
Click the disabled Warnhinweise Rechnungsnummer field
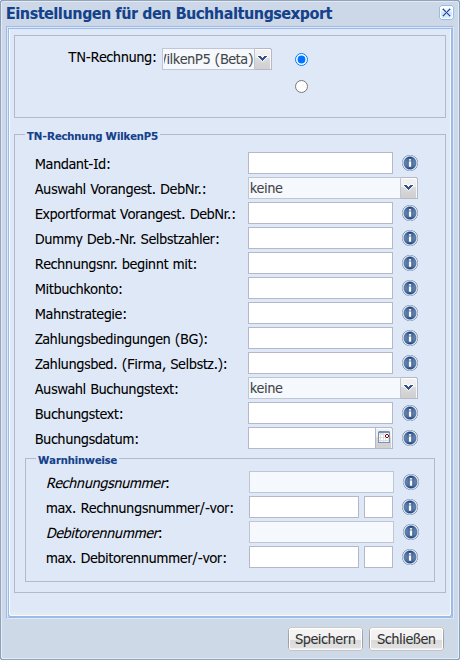(x=322, y=482)
